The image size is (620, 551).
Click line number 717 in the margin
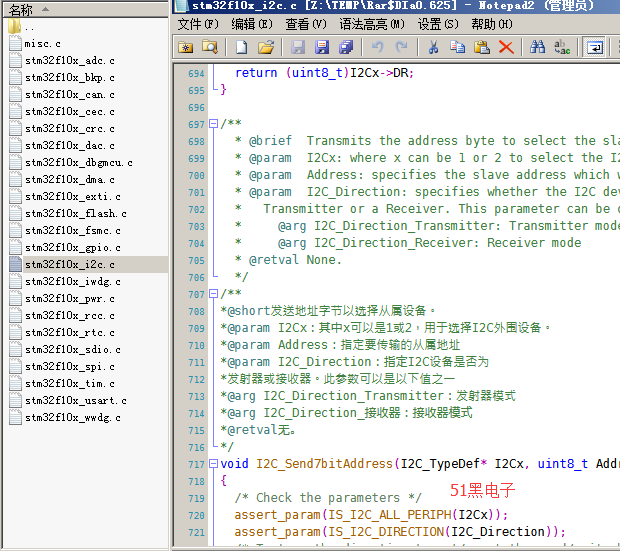[x=196, y=464]
